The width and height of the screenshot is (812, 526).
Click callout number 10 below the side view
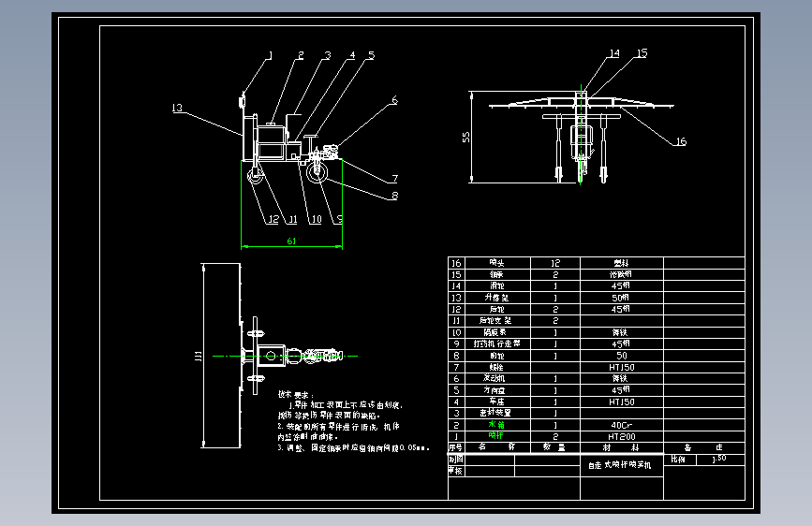coord(316,220)
